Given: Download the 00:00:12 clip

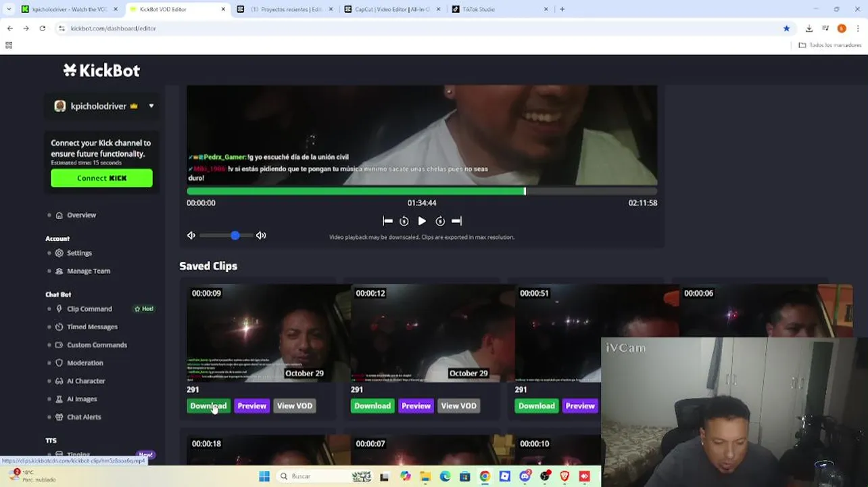Looking at the screenshot, I should pyautogui.click(x=372, y=406).
